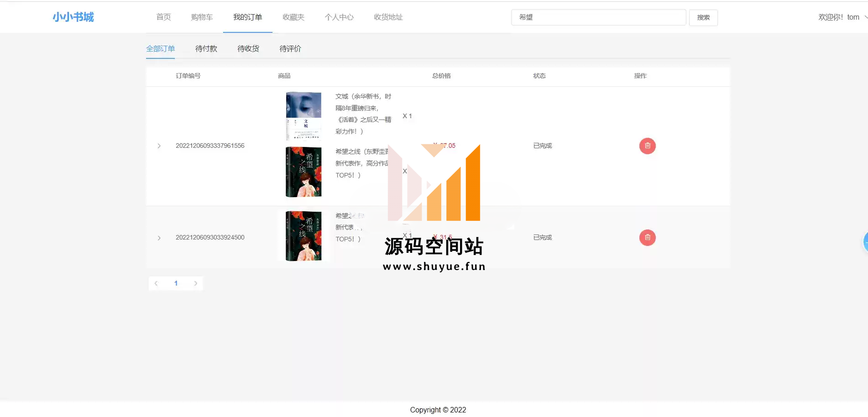The width and height of the screenshot is (868, 417).
Task: Open the 个人中心 nav item
Action: coord(339,17)
